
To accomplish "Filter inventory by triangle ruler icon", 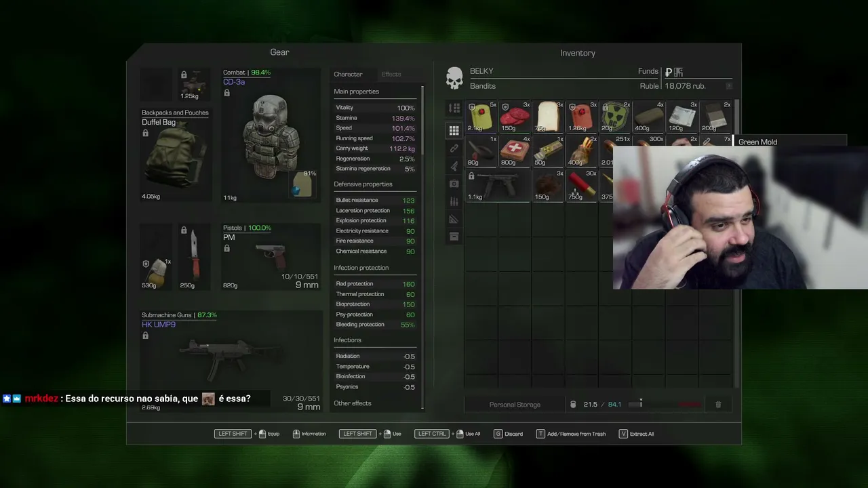I will point(454,219).
